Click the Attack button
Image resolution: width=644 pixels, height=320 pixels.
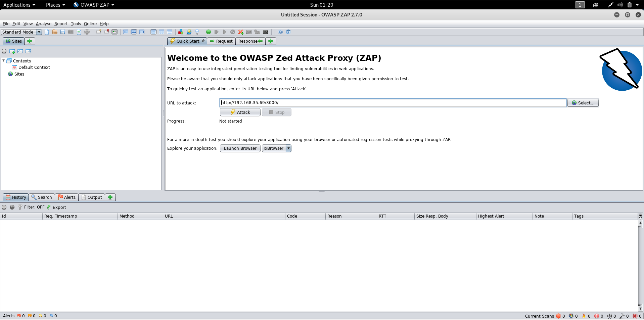click(x=240, y=112)
